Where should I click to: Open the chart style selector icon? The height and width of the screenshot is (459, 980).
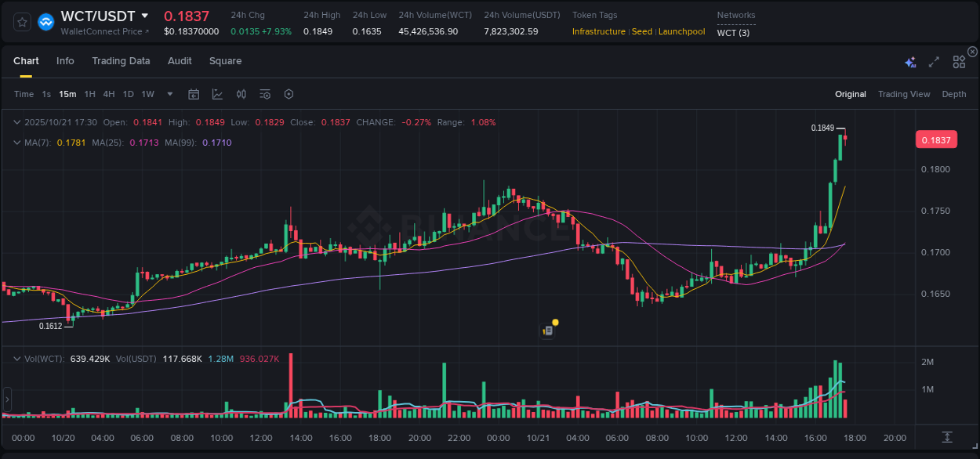tap(216, 94)
